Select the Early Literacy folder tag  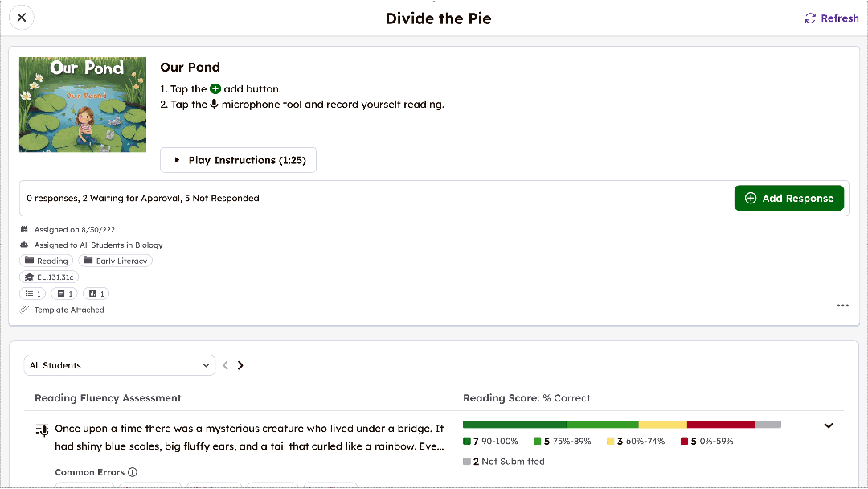tap(115, 261)
